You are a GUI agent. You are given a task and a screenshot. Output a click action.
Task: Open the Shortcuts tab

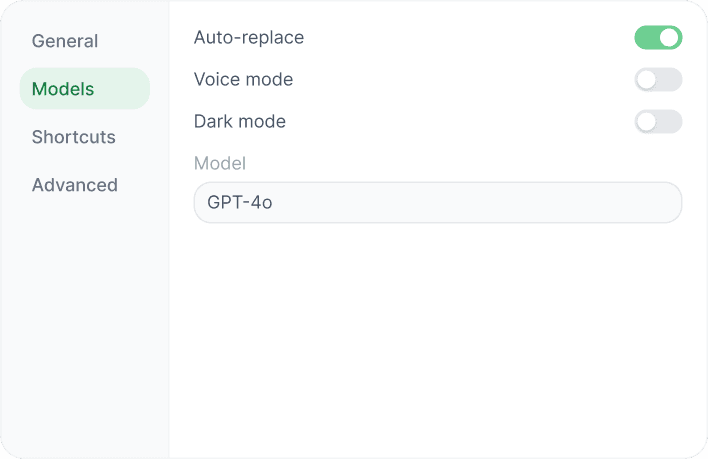click(x=74, y=137)
